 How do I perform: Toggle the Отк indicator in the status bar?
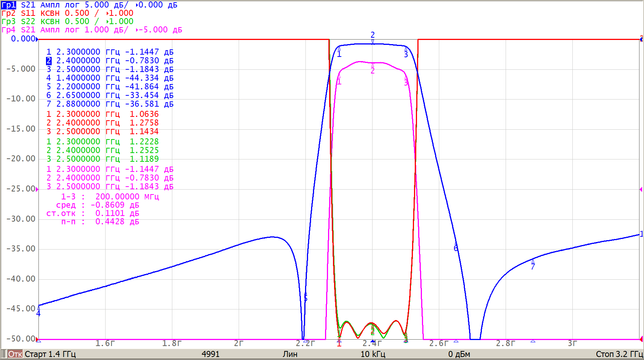pos(15,354)
